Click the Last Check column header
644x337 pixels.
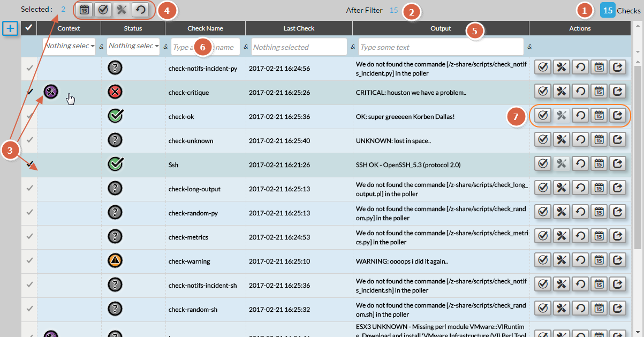(x=299, y=28)
